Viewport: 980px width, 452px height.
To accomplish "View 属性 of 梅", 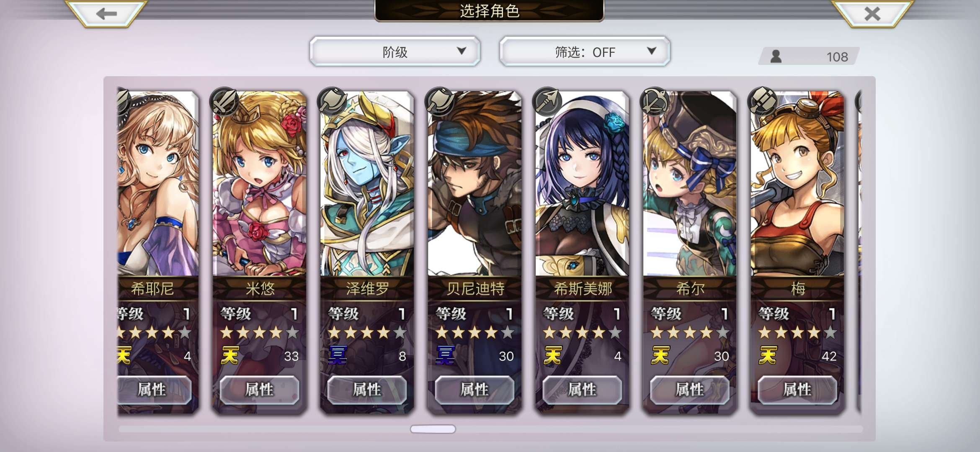I will click(x=797, y=390).
